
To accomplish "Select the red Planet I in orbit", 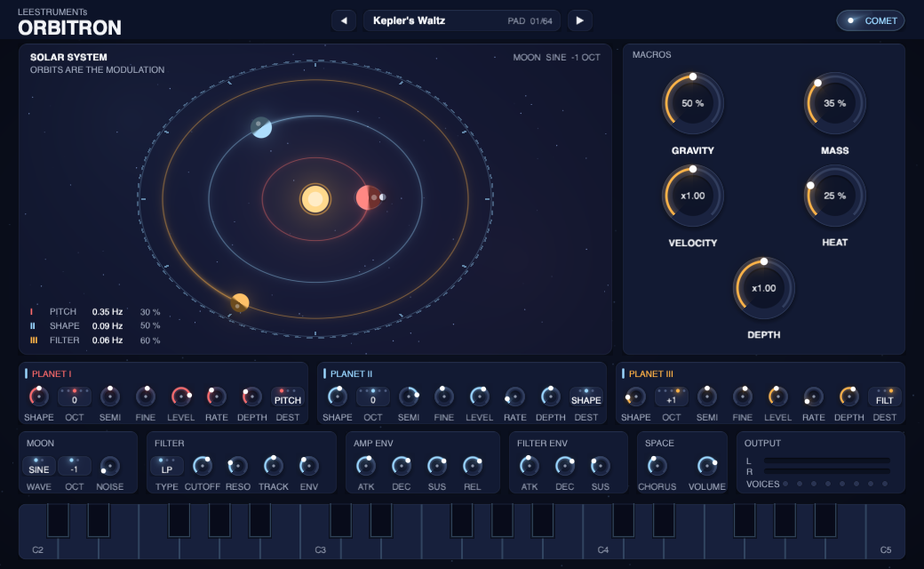I will click(x=369, y=197).
